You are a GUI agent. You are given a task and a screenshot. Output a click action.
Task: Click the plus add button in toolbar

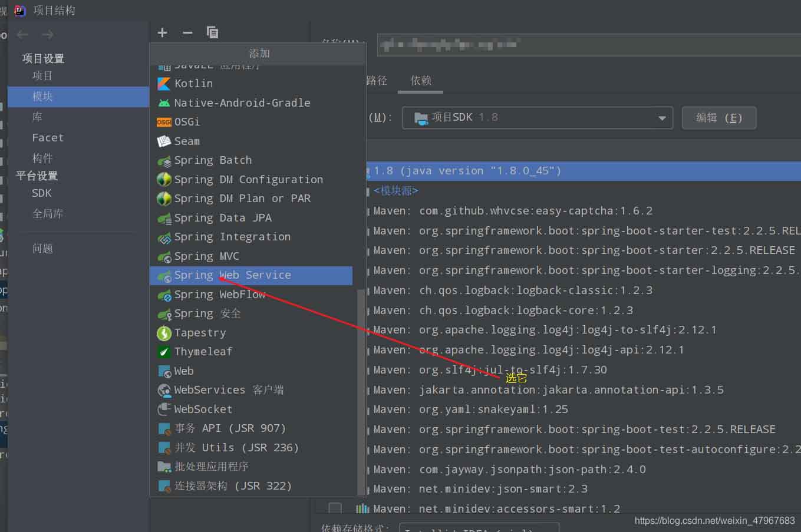(163, 33)
